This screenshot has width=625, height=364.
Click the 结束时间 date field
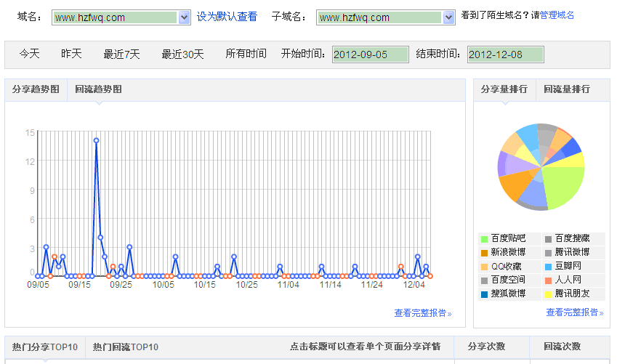[505, 54]
